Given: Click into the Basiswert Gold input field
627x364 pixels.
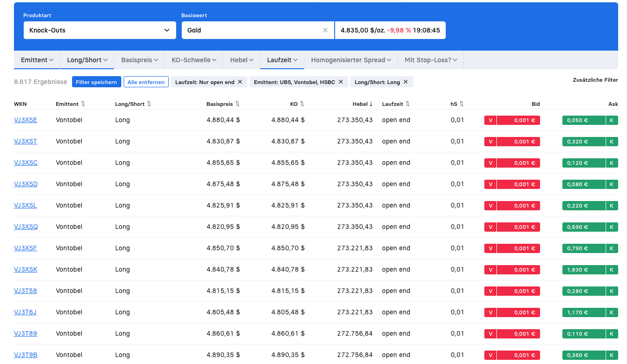Looking at the screenshot, I should (x=251, y=30).
